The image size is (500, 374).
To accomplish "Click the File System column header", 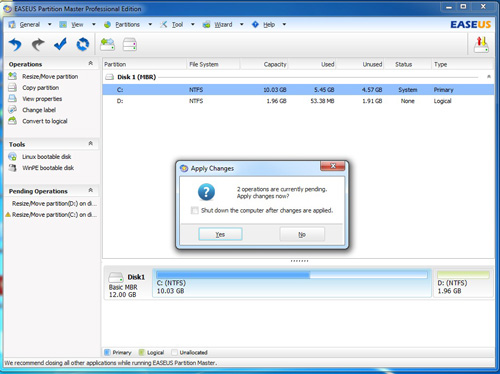I will [x=213, y=64].
